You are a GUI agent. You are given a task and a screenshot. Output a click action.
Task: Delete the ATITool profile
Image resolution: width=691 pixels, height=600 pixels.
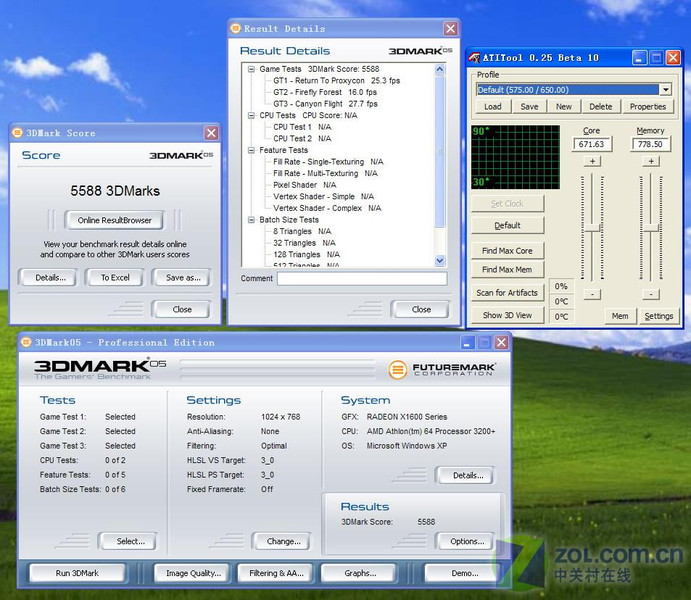tap(601, 107)
